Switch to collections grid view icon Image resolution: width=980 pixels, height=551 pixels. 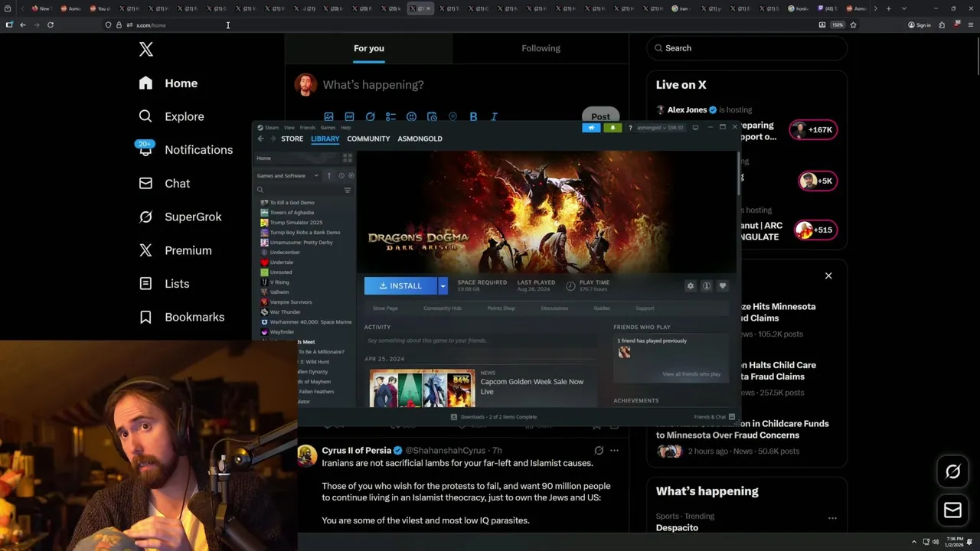click(348, 158)
